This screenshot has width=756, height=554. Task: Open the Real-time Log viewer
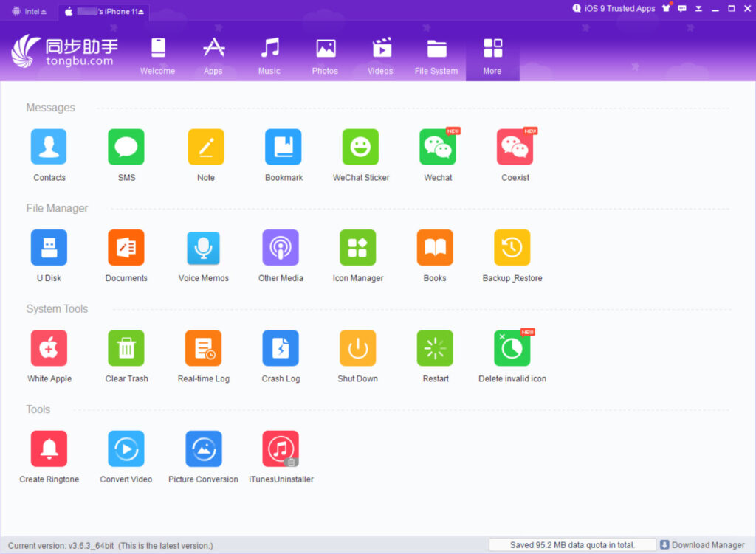(x=204, y=348)
